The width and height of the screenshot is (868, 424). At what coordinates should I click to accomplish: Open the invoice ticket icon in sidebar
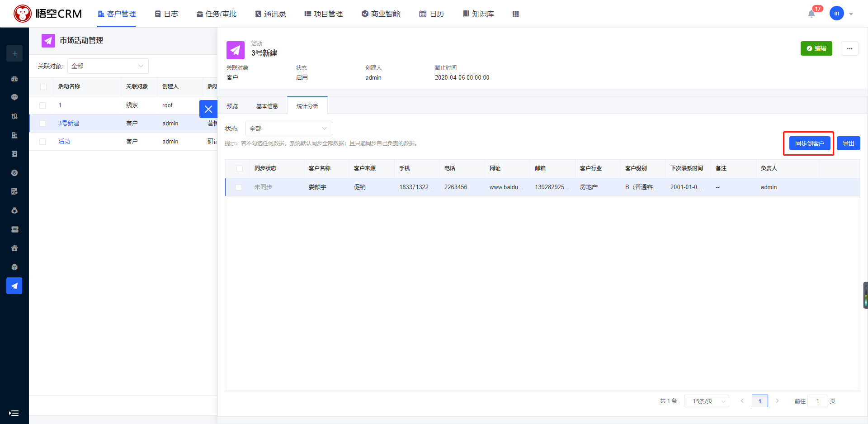pos(14,229)
